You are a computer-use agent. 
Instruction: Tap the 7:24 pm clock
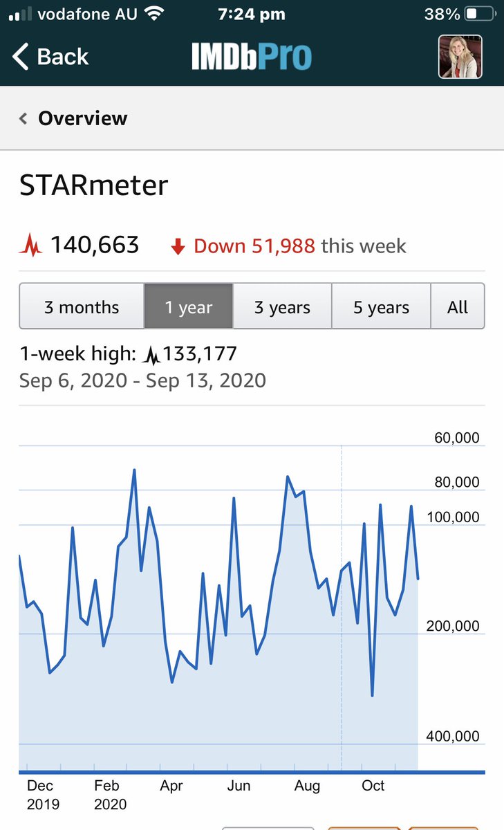(251, 15)
